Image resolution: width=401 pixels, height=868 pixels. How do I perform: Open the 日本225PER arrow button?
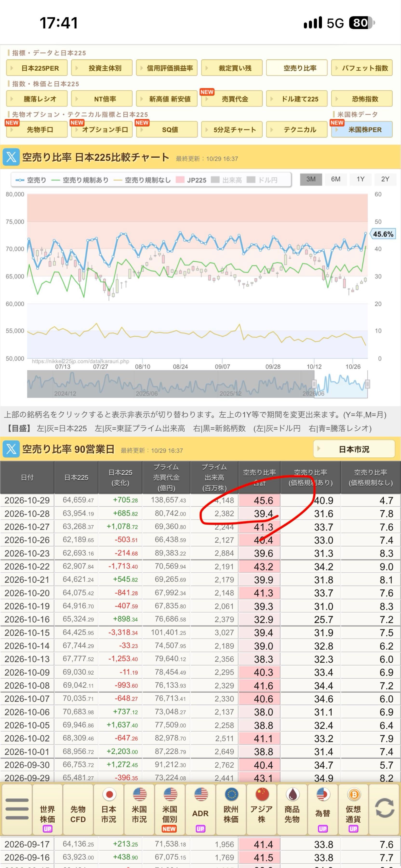[x=37, y=68]
